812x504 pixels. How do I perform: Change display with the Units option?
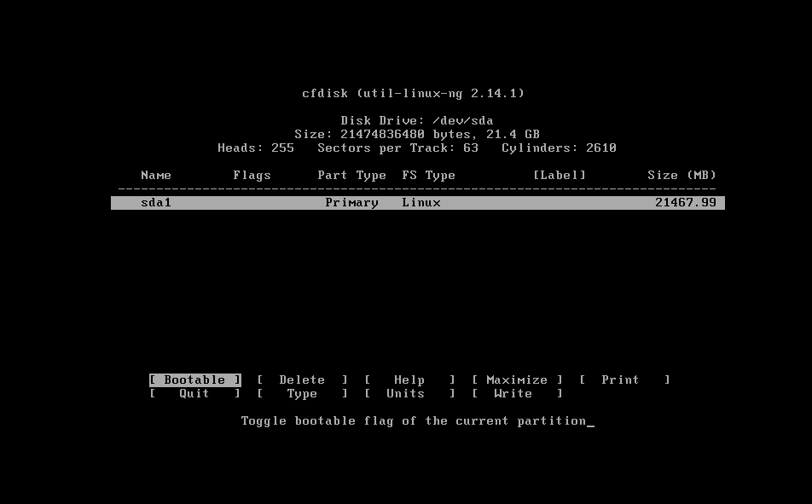click(409, 394)
